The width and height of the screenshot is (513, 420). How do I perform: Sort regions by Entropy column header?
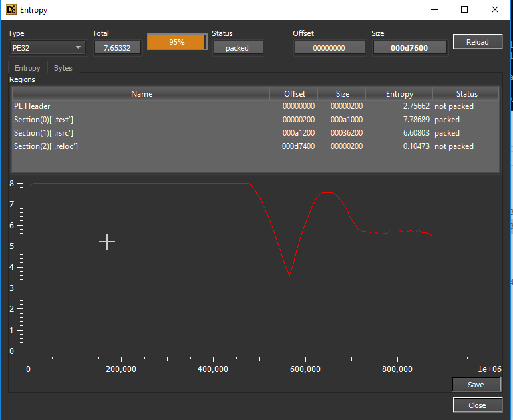click(x=399, y=94)
